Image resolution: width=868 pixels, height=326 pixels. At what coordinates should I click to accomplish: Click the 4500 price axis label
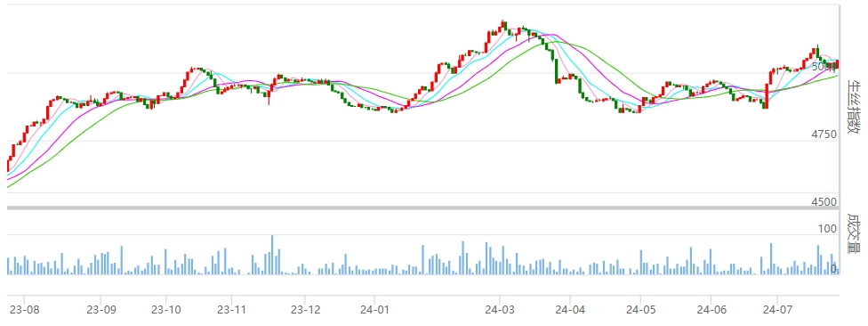click(824, 202)
